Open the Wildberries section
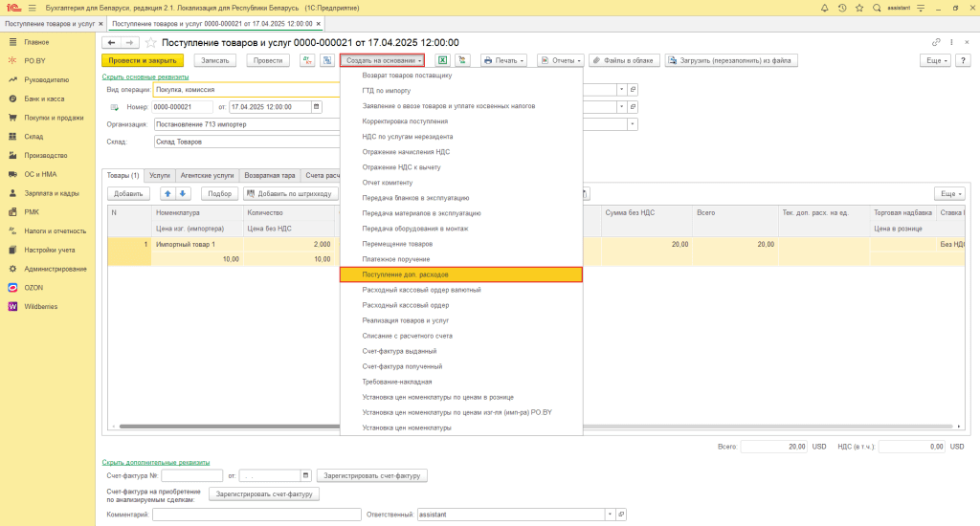Viewport: 980px width, 526px height. coord(40,306)
